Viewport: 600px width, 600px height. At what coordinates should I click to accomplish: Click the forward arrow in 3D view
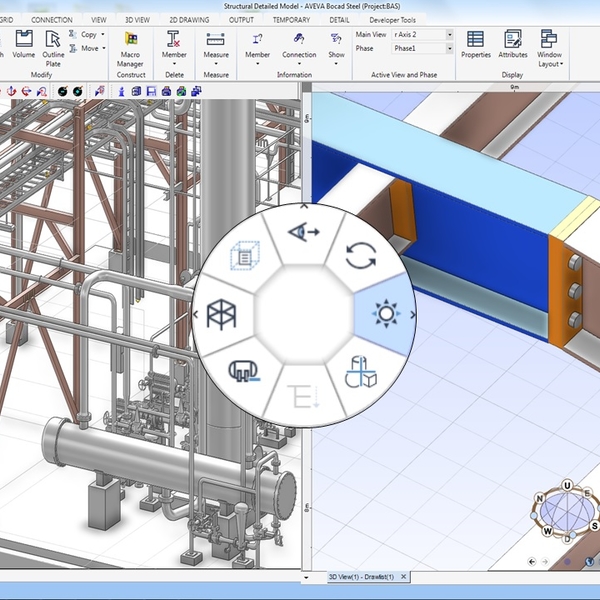pos(545,561)
